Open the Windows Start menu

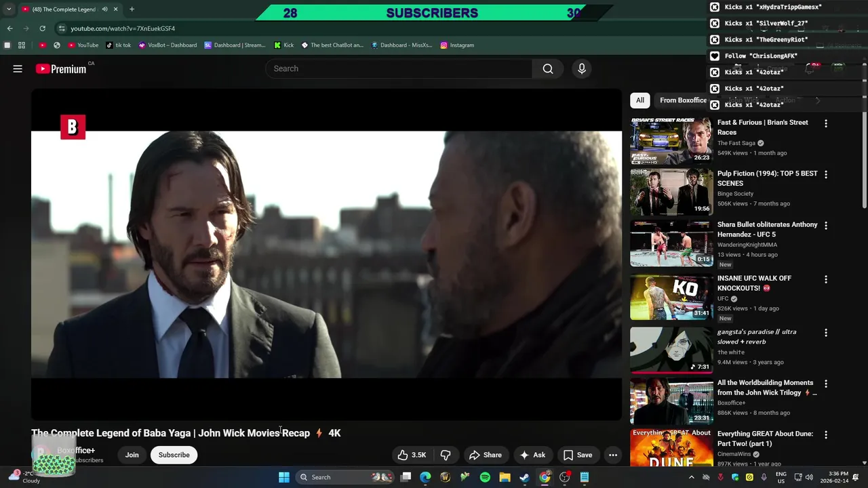284,477
